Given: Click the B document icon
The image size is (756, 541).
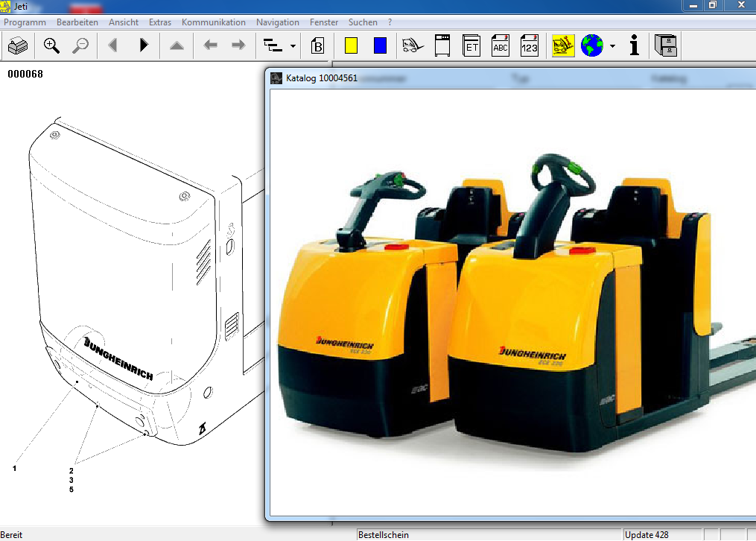Looking at the screenshot, I should point(317,46).
